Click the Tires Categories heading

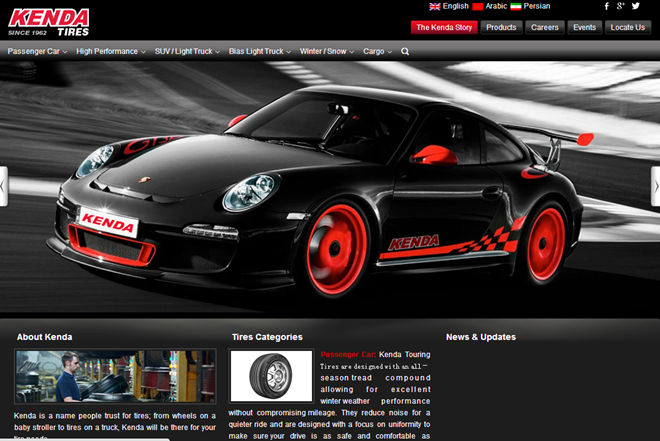[267, 337]
